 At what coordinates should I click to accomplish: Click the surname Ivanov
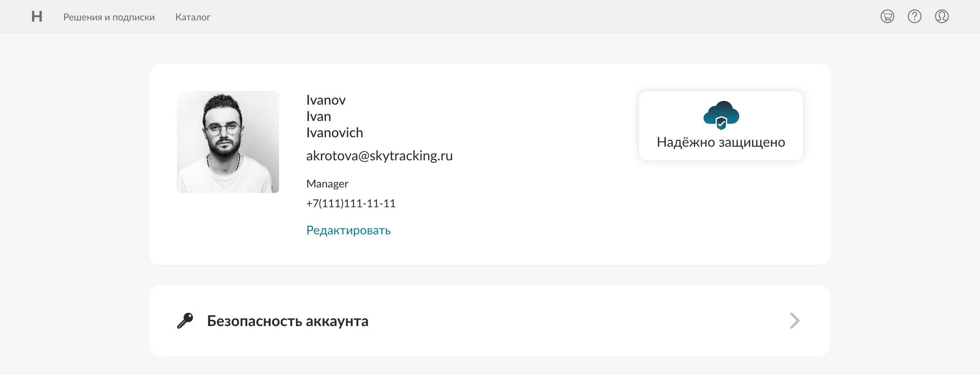pyautogui.click(x=326, y=100)
